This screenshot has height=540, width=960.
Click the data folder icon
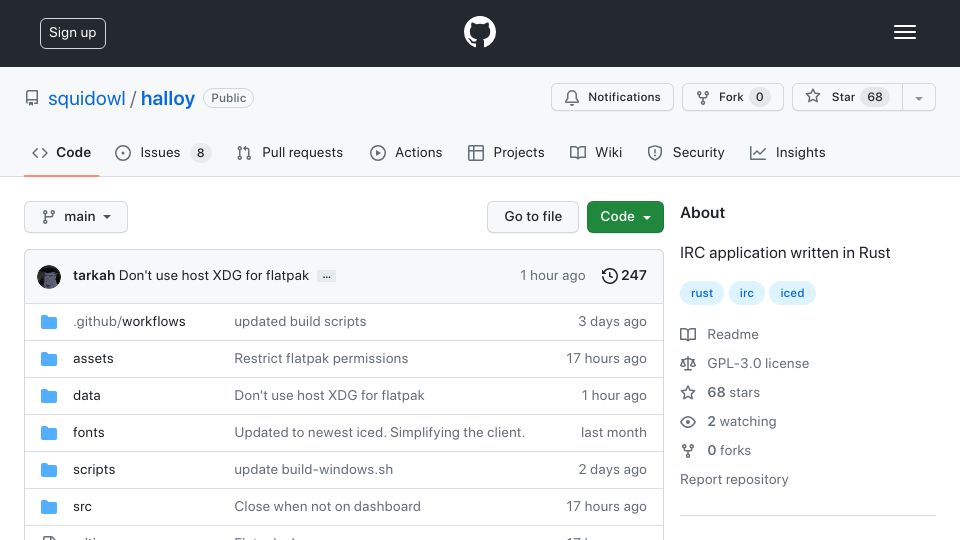click(x=49, y=396)
